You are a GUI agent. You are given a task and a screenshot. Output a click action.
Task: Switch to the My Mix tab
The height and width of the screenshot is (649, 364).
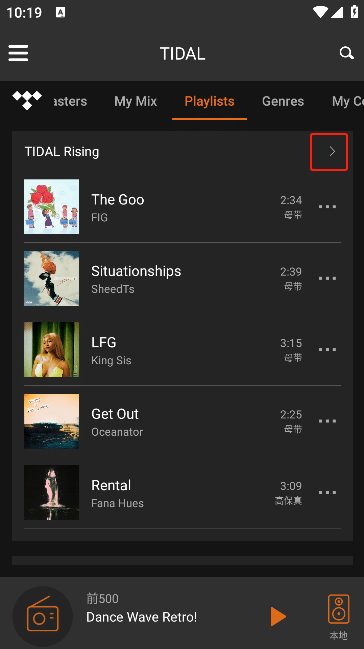[x=135, y=101]
